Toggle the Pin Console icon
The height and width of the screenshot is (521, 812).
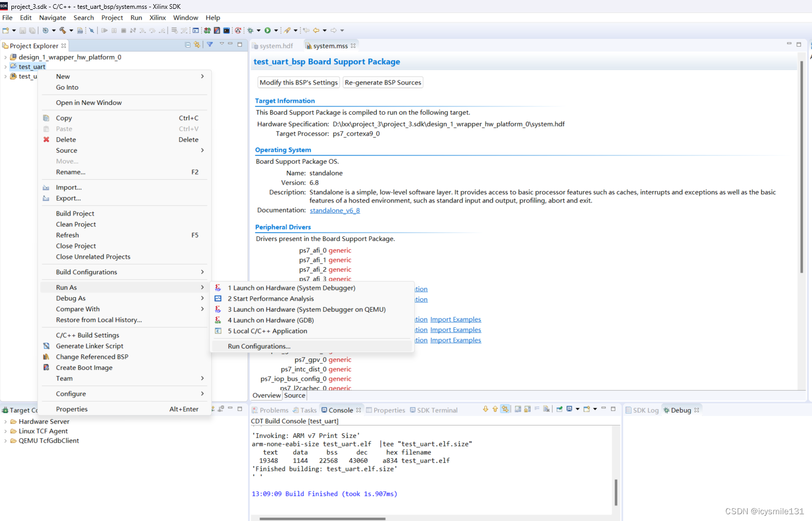click(559, 409)
